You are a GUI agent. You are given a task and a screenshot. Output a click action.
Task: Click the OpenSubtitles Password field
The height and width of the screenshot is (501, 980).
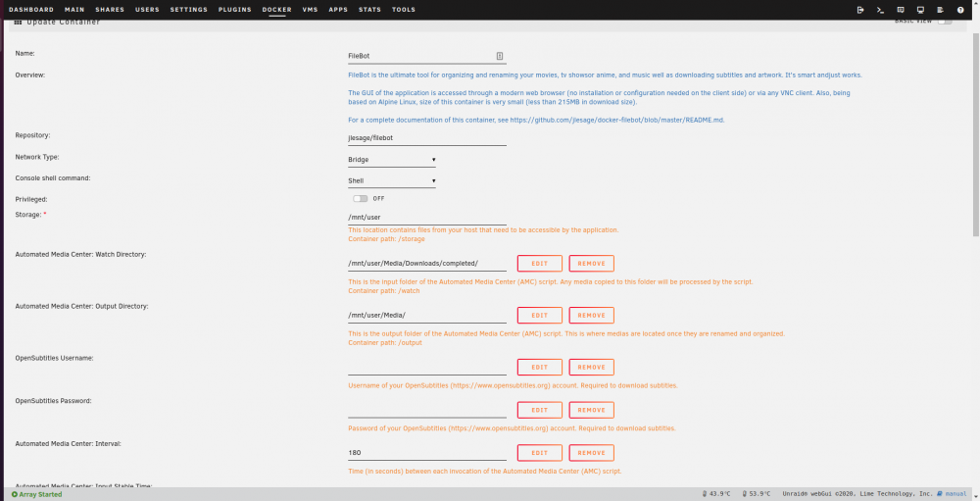tap(427, 410)
